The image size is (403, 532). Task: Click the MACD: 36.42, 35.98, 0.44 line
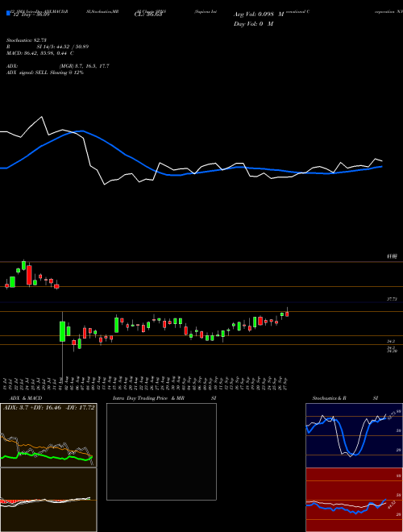(40, 53)
